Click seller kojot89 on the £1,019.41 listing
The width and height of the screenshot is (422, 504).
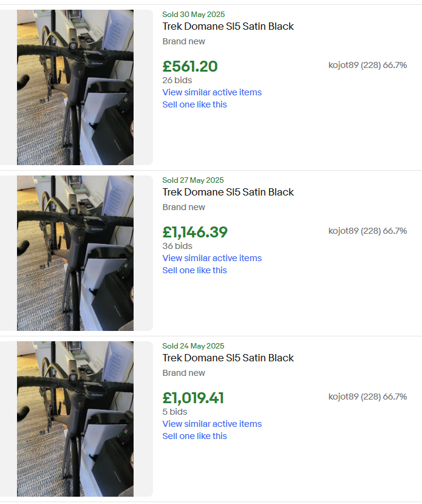click(344, 397)
